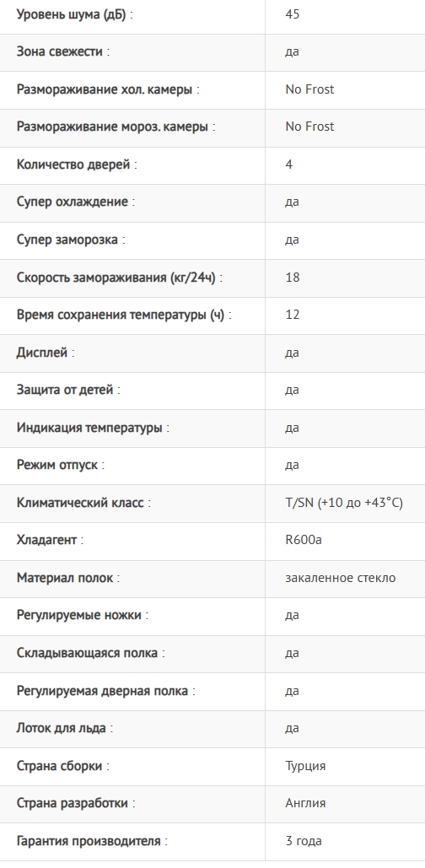Select the закаленное стекло value

[341, 577]
